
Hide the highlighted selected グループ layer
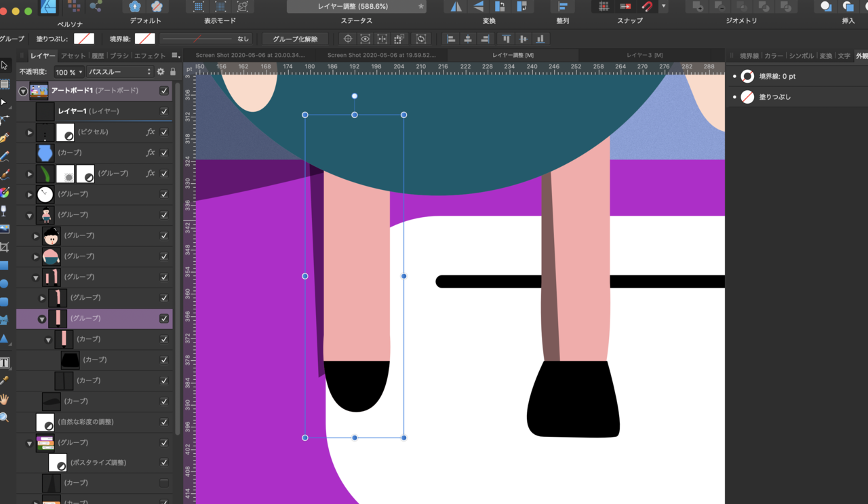click(164, 318)
